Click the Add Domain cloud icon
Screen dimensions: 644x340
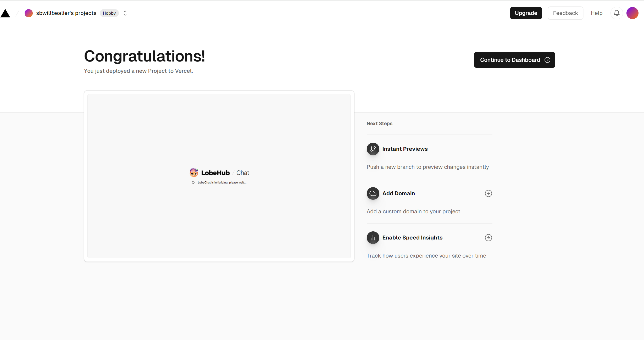click(372, 193)
